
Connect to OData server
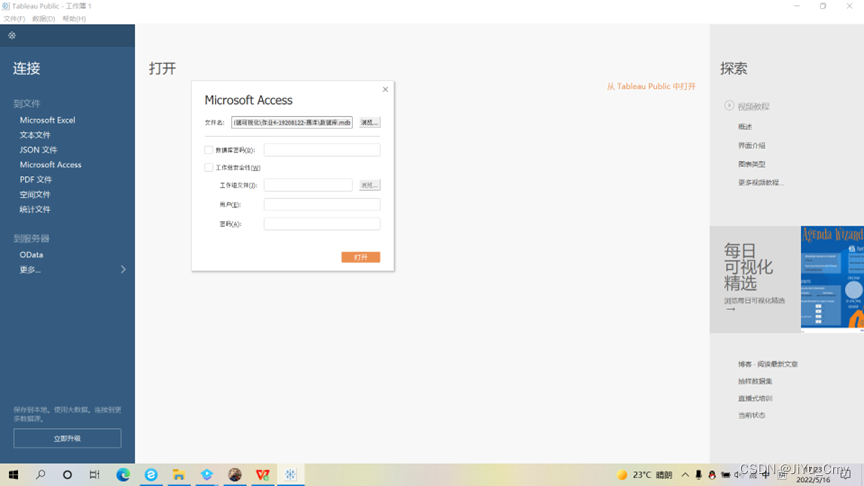click(31, 255)
